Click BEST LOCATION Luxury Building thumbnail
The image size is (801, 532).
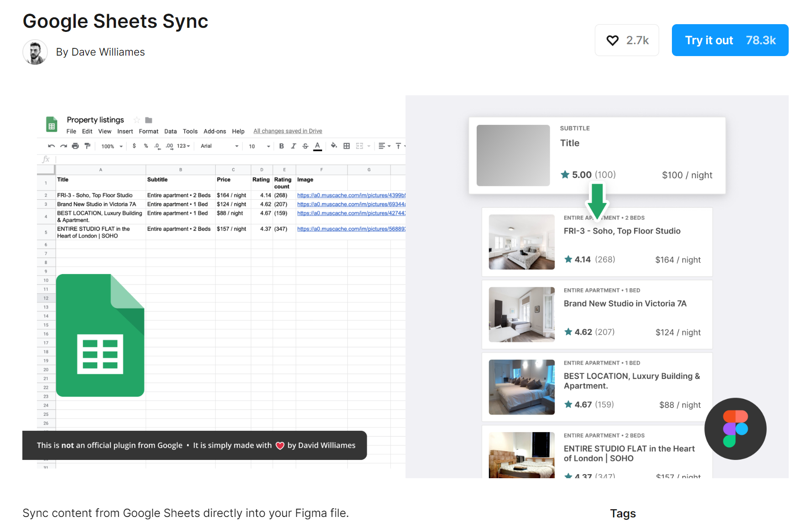pos(522,387)
